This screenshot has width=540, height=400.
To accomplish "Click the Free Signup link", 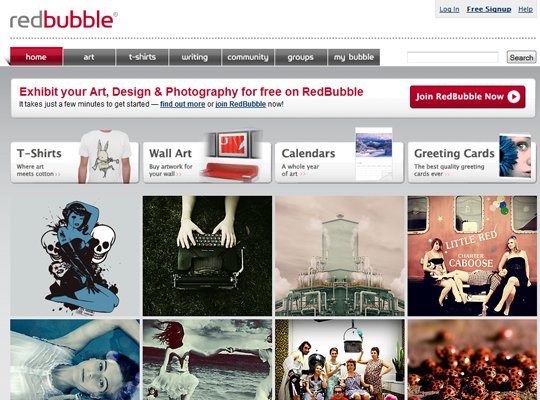I will (x=489, y=9).
